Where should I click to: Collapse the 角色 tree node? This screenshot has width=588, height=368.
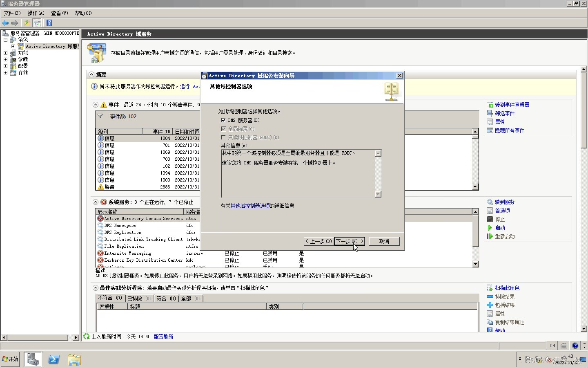(5, 40)
